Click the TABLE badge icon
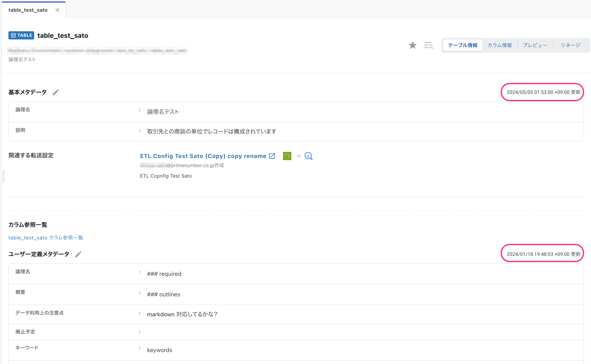The width and height of the screenshot is (591, 364). [x=21, y=35]
